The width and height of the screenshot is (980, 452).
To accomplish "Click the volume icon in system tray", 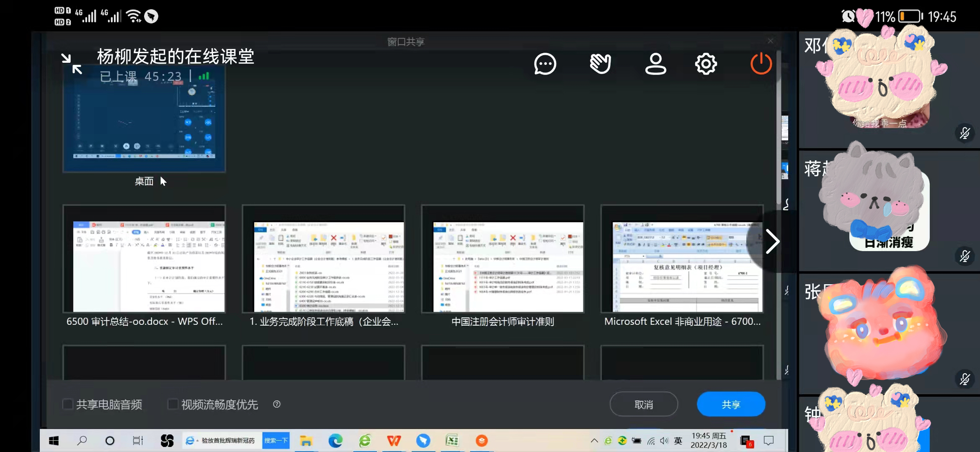I will 664,441.
